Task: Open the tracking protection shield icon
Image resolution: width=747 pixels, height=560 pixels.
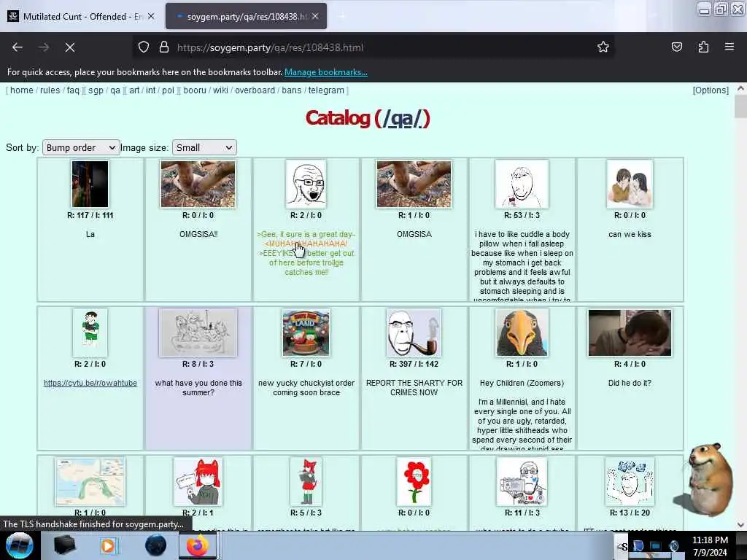Action: [144, 47]
